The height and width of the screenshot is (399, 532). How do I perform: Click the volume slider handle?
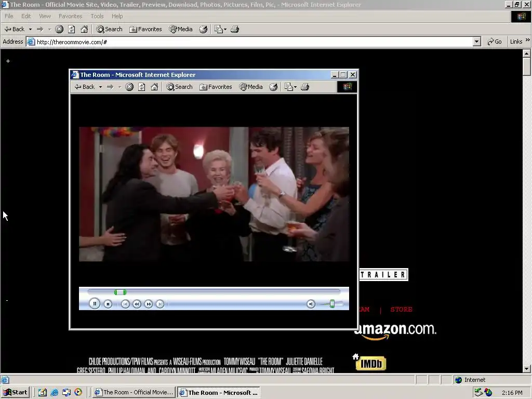coord(332,303)
